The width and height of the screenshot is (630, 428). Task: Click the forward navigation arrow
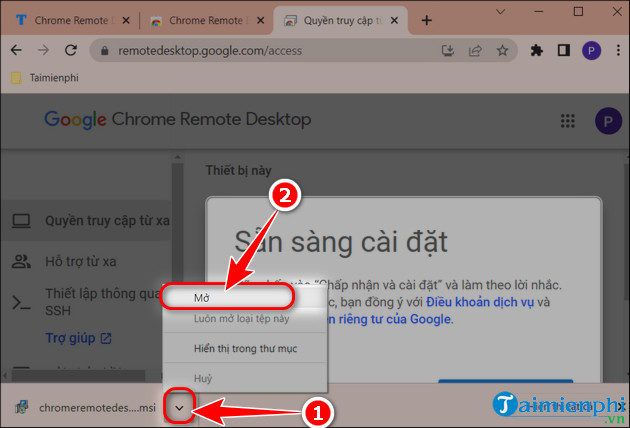(43, 50)
